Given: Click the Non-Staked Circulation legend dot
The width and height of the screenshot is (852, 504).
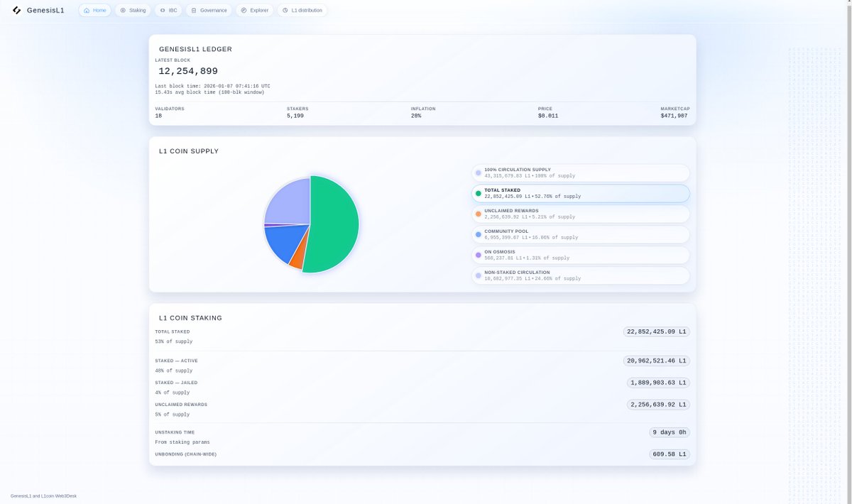Looking at the screenshot, I should 479,275.
